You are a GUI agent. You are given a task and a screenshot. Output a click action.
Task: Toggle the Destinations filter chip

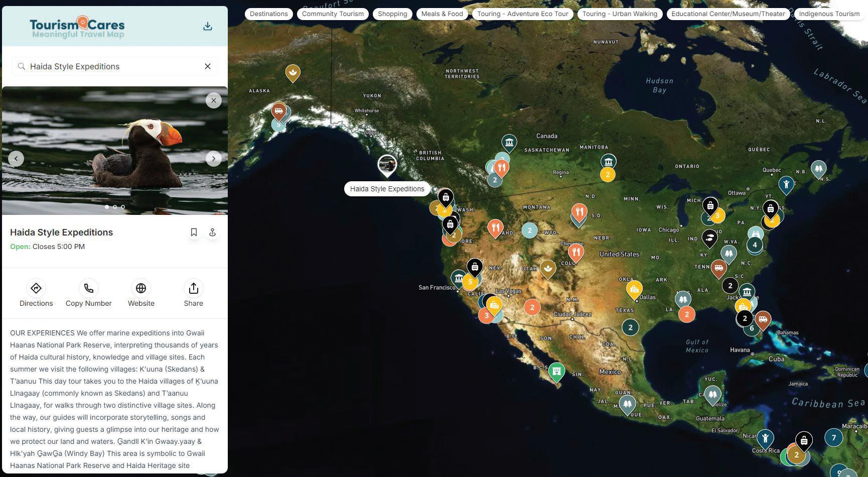[269, 14]
